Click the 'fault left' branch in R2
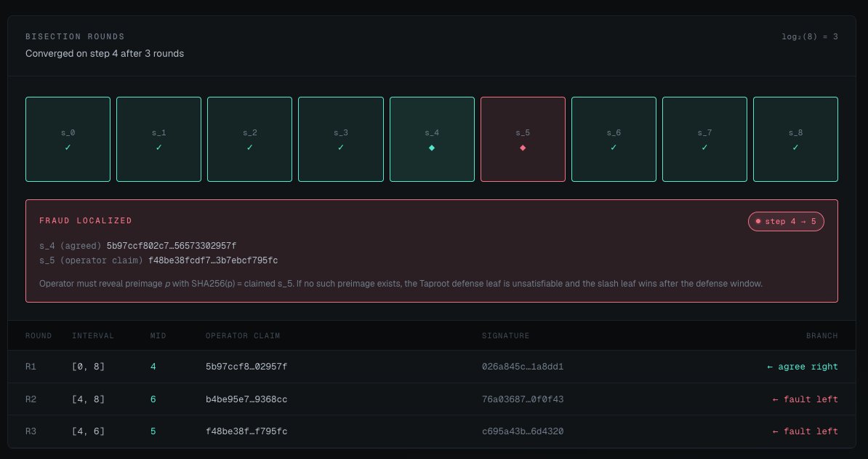Screen dimensions: 868x459 (805, 399)
